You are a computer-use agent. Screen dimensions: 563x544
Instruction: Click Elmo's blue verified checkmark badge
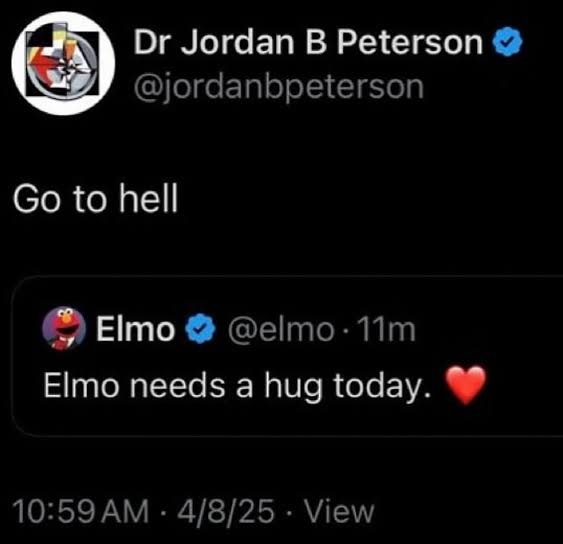(x=200, y=329)
